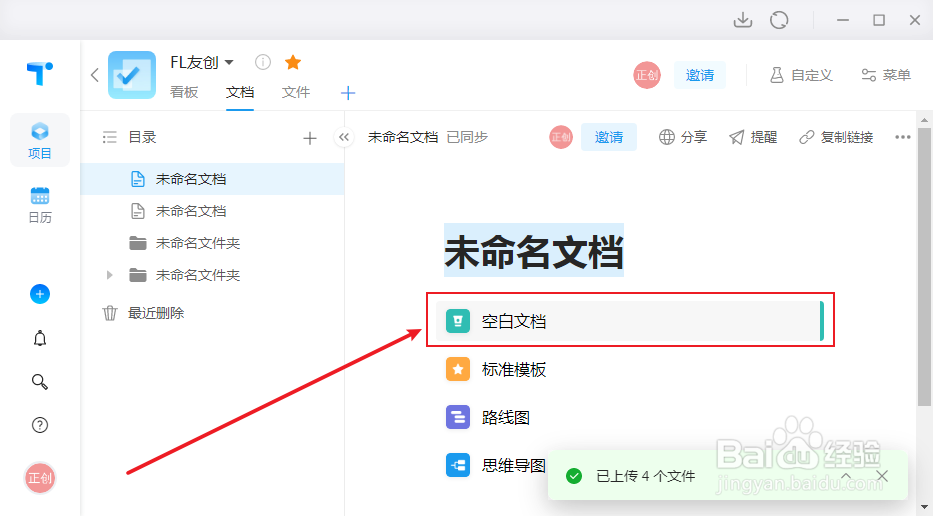Image resolution: width=933 pixels, height=516 pixels.
Task: Click the blue plus create button in sidebar
Action: click(40, 294)
